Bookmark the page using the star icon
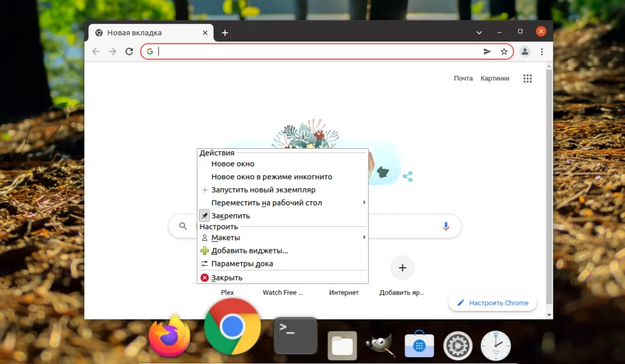Viewport: 625px width, 364px height. click(x=504, y=51)
